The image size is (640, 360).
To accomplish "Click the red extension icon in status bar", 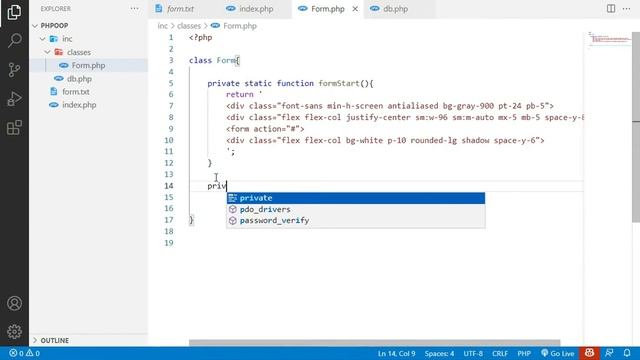I will coord(589,353).
